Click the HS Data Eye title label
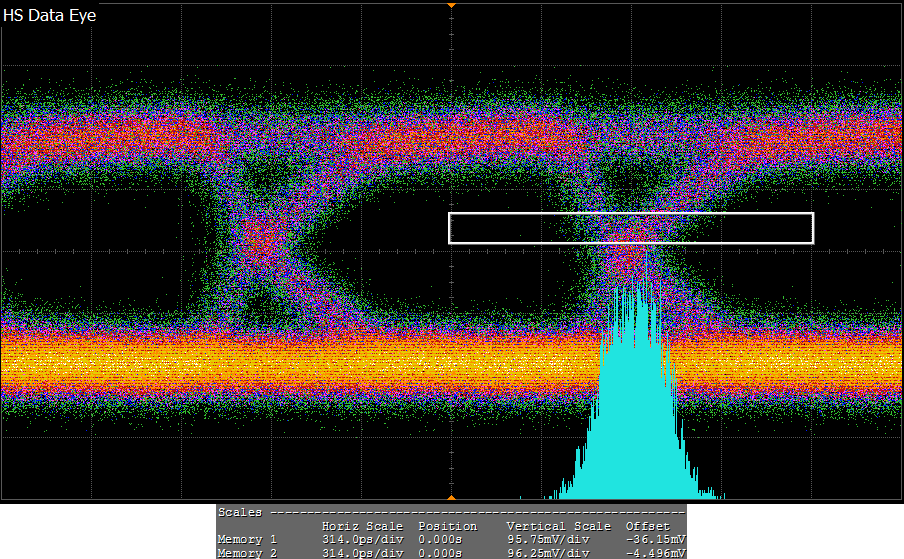Viewport: 904px width, 559px height. pos(50,16)
